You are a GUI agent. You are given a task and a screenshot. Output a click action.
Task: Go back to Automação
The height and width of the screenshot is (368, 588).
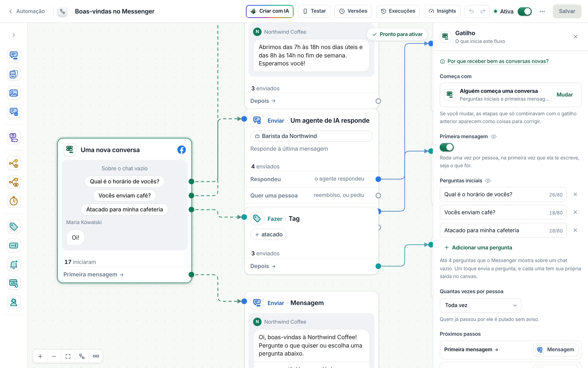coord(27,11)
